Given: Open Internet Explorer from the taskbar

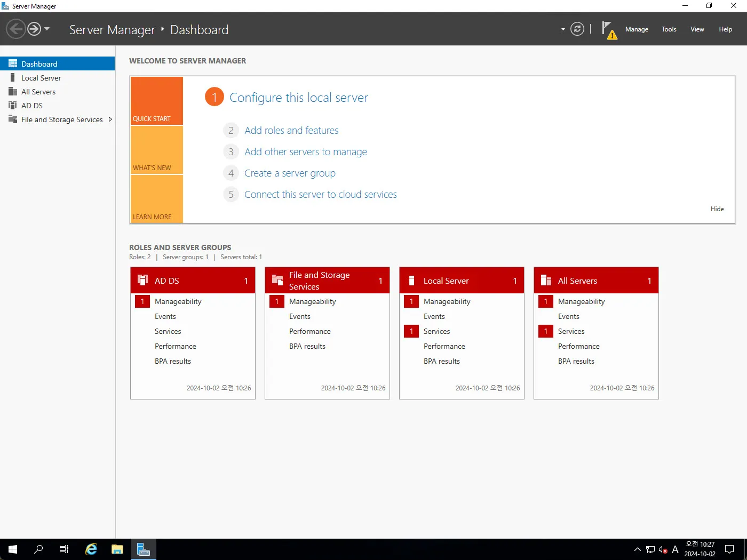Looking at the screenshot, I should coord(91,549).
